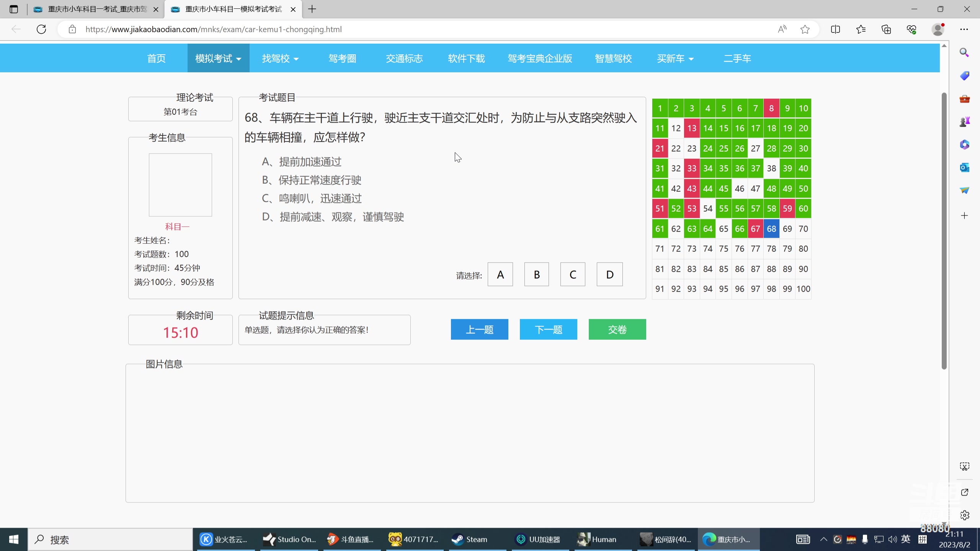980x551 pixels.
Task: Open the search icon in Edge sidebar
Action: click(964, 52)
